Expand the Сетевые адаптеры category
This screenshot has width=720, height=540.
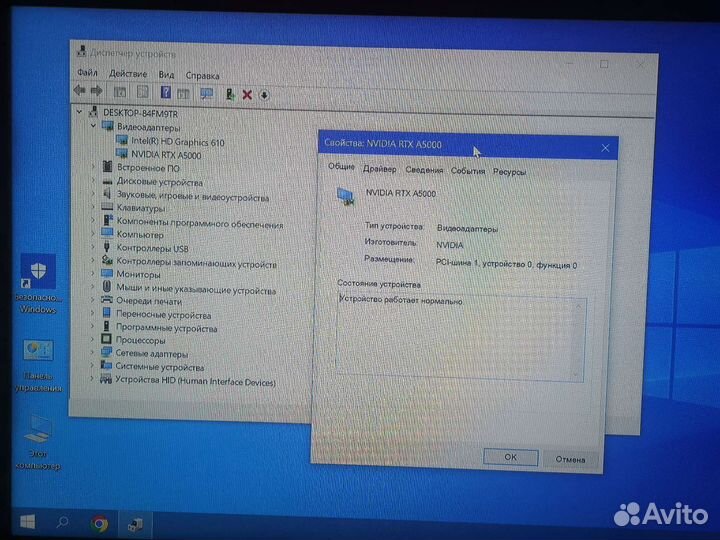(92, 353)
